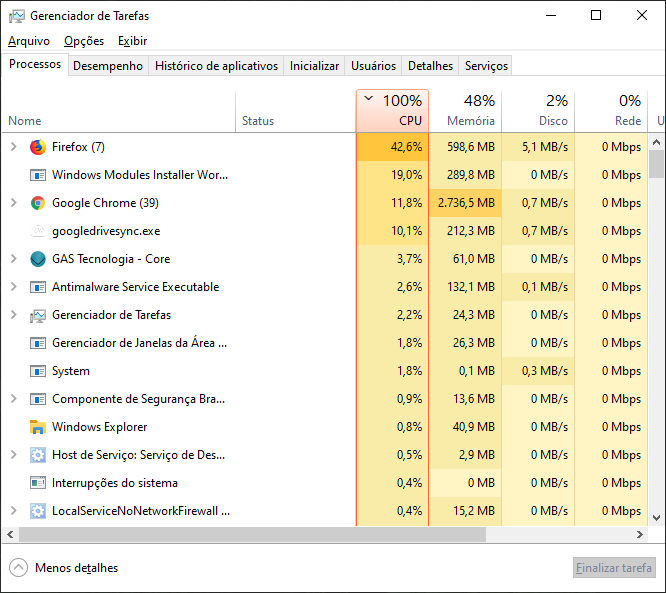
Task: Click the Firefox icon in process list
Action: coord(38,147)
